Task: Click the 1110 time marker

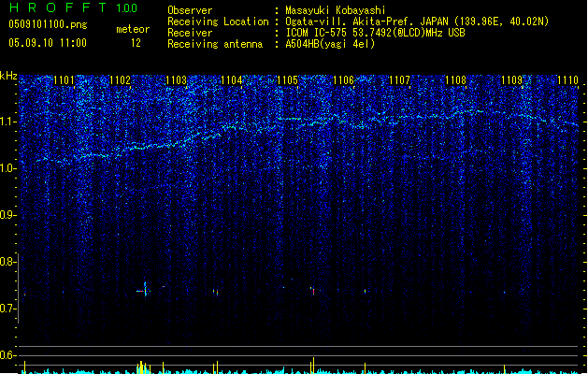Action: click(567, 80)
